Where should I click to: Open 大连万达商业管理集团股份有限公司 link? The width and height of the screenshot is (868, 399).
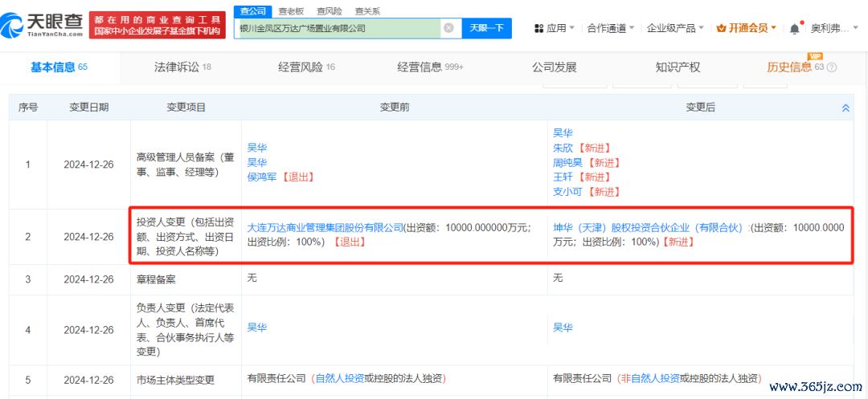pyautogui.click(x=325, y=227)
